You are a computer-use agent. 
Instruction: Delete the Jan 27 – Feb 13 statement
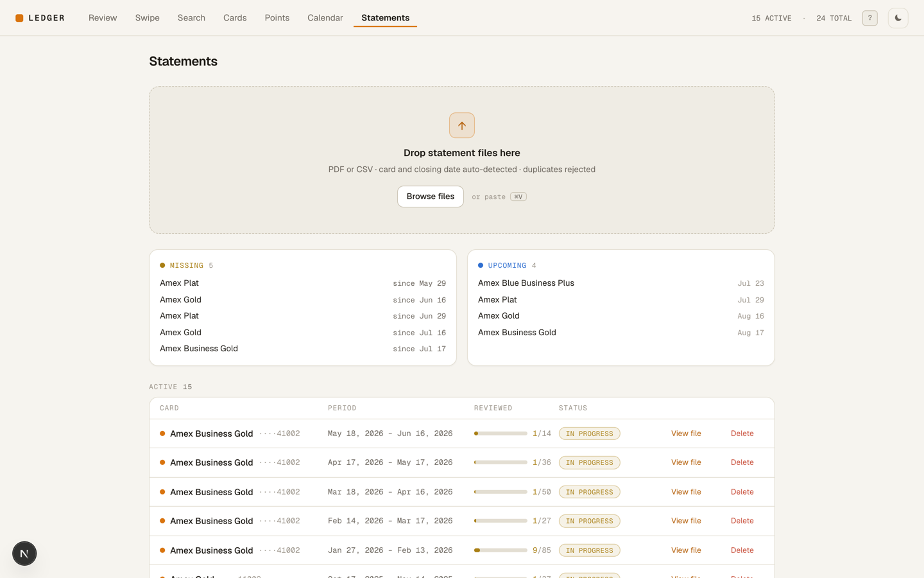coord(742,550)
